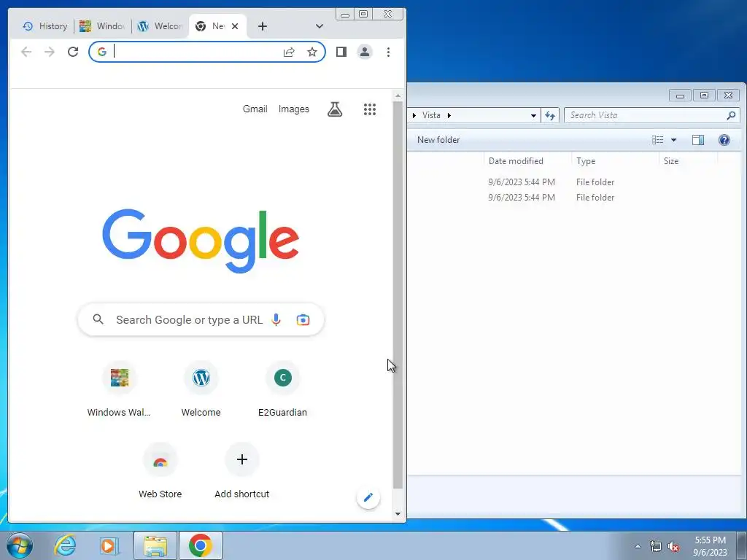Open the E2Guardian shortcut tile

[x=282, y=389]
